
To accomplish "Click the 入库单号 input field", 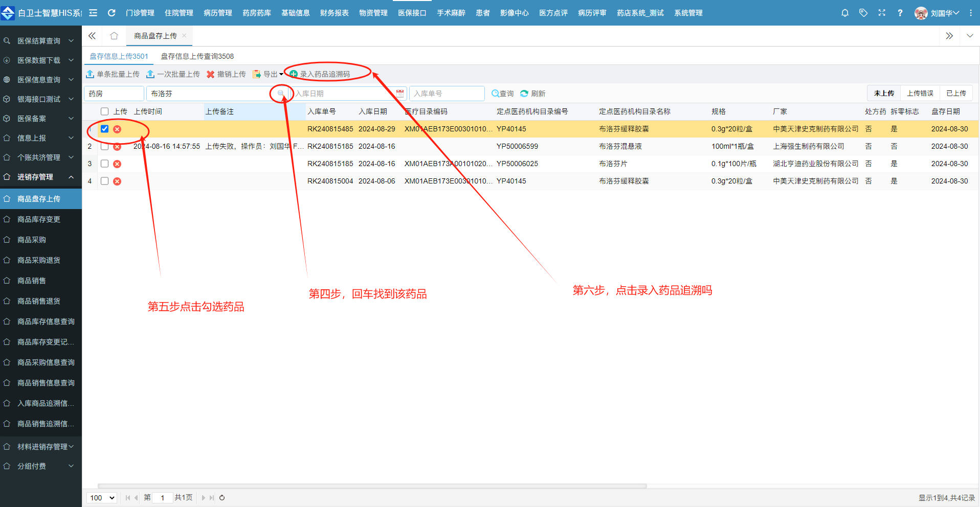I will coord(447,94).
